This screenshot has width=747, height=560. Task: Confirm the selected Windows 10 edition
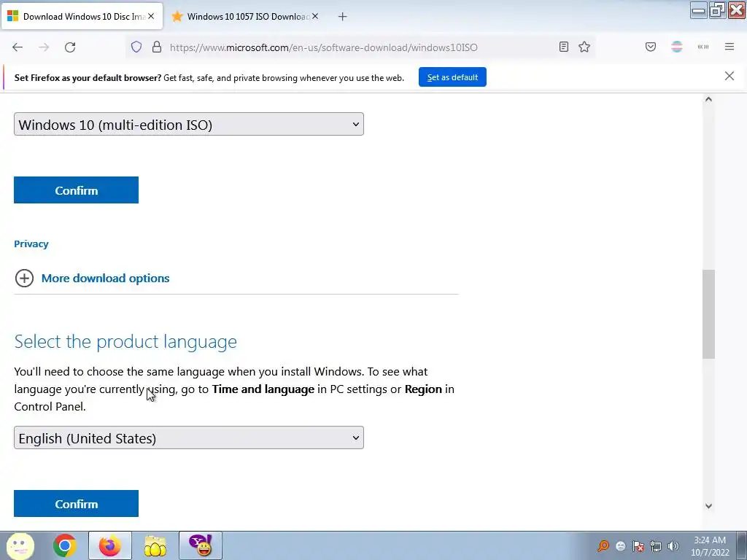pyautogui.click(x=76, y=190)
